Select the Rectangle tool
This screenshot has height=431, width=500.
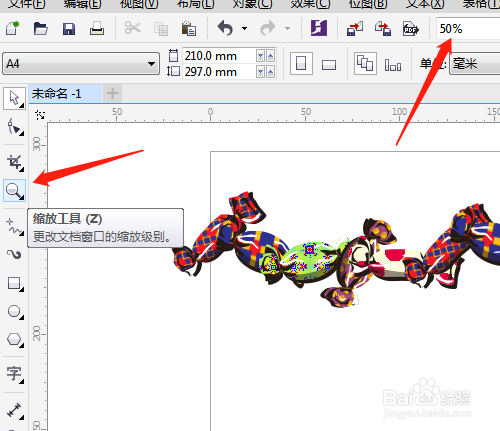coord(14,284)
